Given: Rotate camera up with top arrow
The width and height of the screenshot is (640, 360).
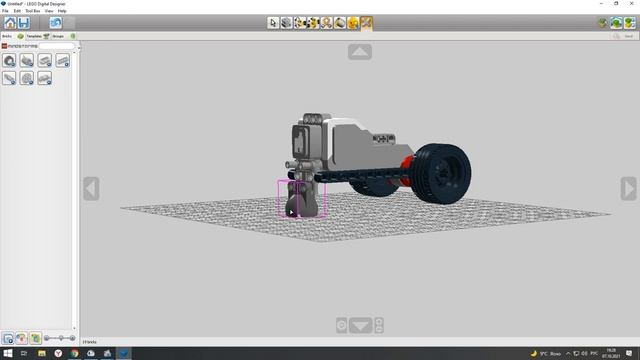Looking at the screenshot, I should [360, 52].
